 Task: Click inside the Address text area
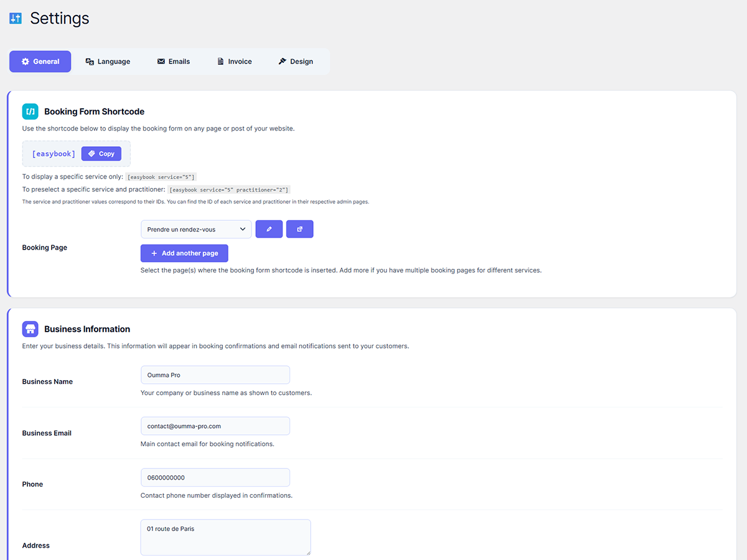point(225,537)
